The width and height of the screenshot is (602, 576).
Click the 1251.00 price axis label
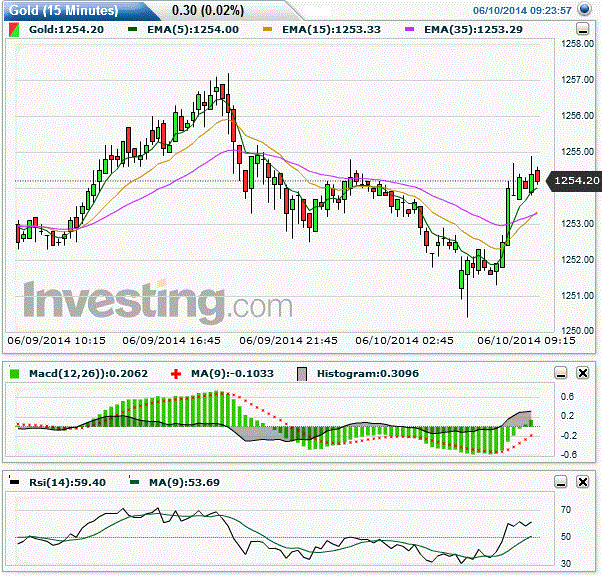click(577, 296)
